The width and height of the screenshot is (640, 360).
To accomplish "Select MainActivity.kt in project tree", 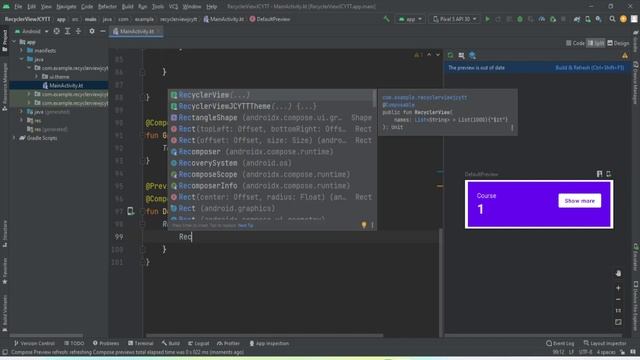I will tap(66, 85).
